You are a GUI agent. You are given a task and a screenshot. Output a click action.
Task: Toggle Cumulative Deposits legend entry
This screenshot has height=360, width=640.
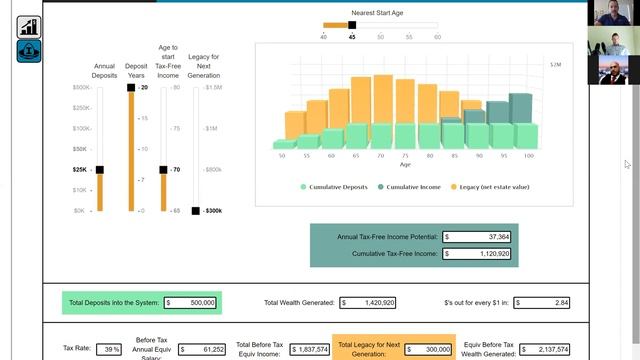[334, 187]
